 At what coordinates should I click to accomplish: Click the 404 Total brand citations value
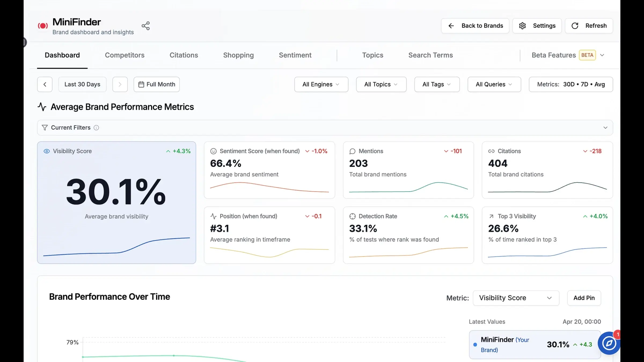[498, 164]
